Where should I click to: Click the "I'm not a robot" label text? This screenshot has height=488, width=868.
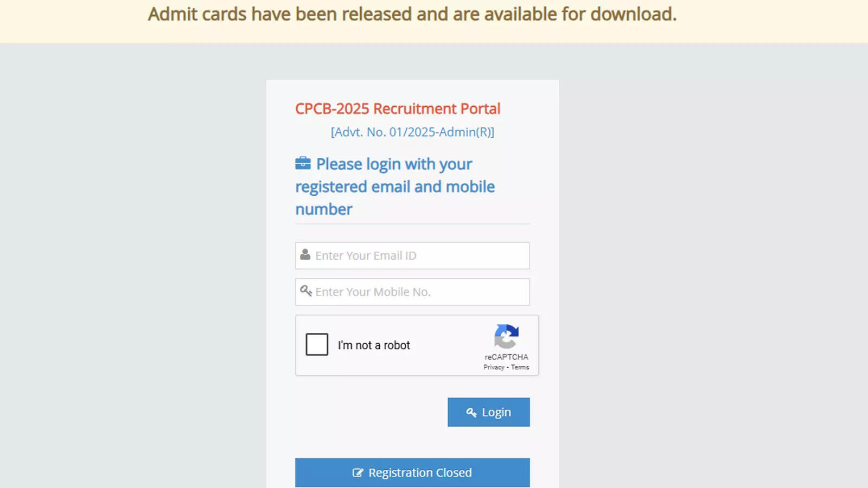click(374, 345)
